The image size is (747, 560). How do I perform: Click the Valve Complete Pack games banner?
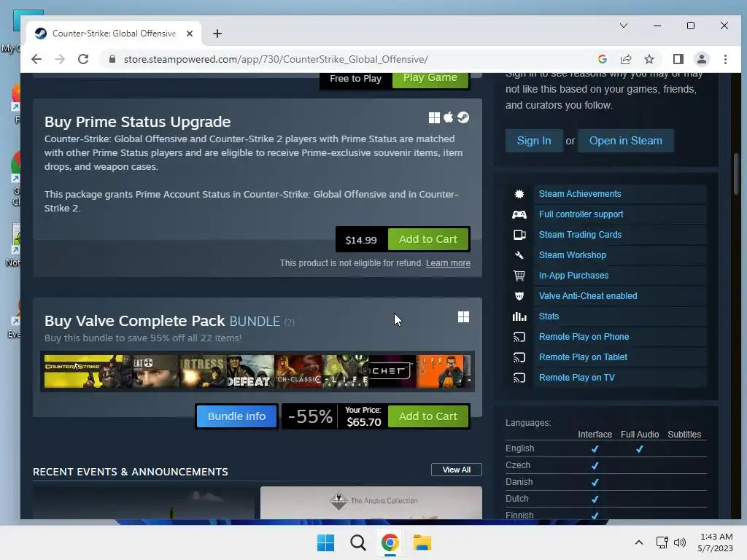click(258, 371)
